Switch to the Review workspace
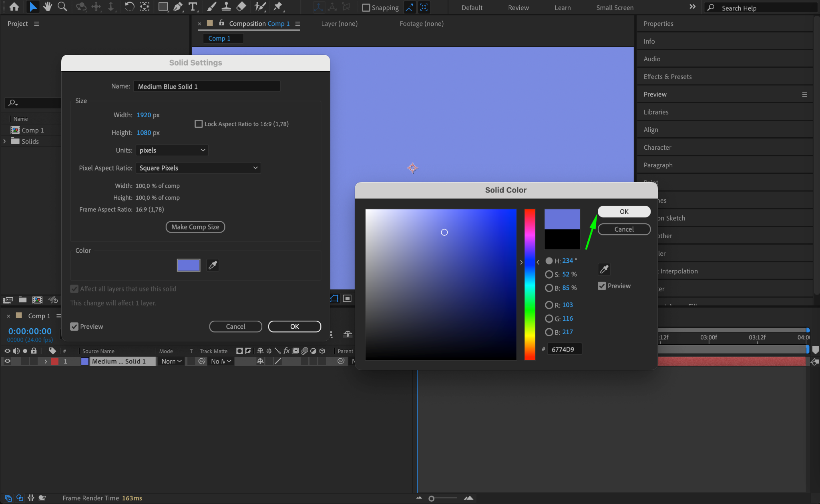 coord(518,8)
